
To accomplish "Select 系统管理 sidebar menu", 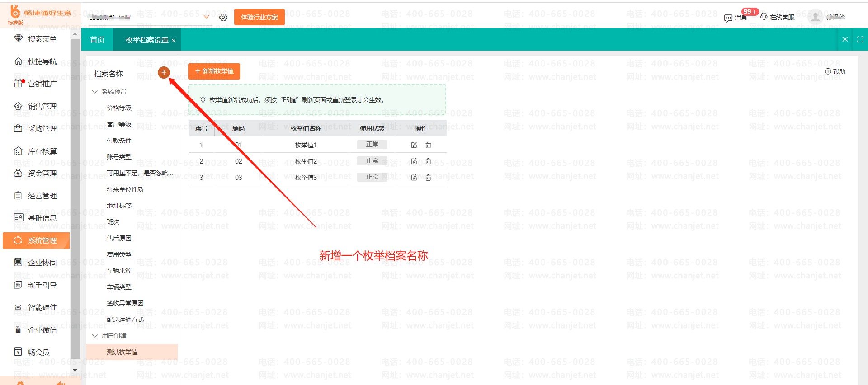I will click(x=36, y=240).
